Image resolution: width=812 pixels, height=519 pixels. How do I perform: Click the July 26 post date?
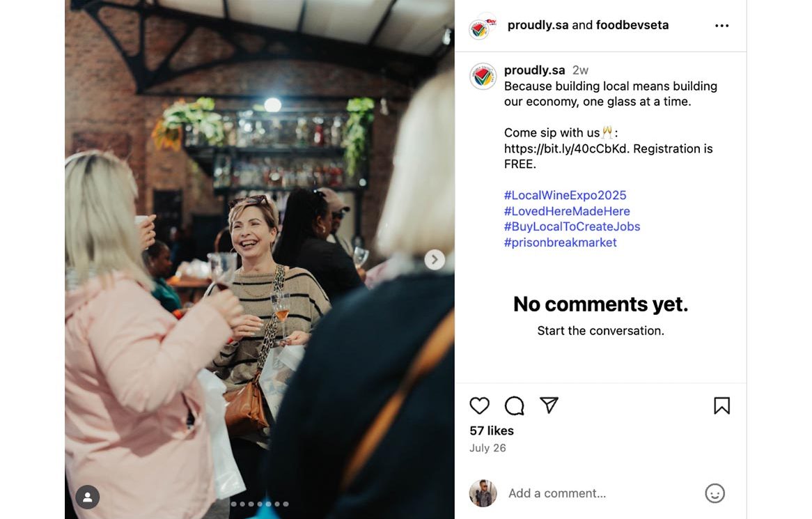[487, 448]
